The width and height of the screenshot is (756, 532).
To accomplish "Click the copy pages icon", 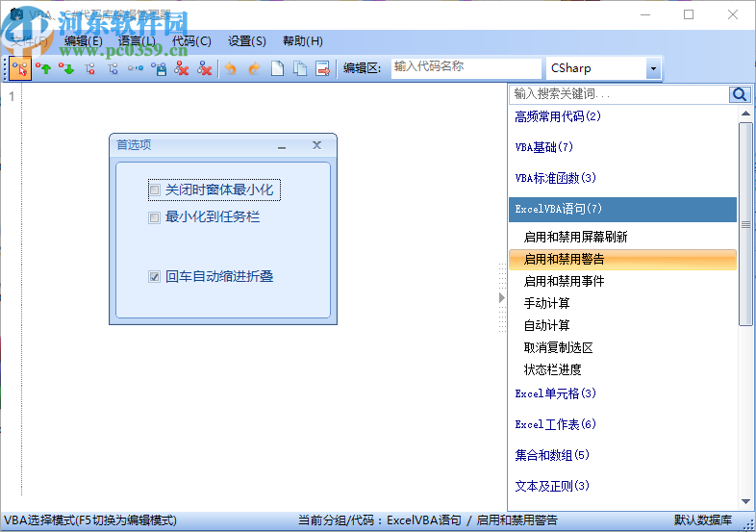I will [x=300, y=68].
